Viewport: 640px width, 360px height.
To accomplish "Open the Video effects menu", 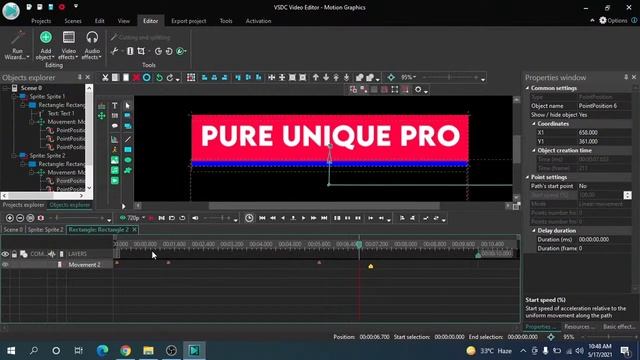I will [68, 46].
